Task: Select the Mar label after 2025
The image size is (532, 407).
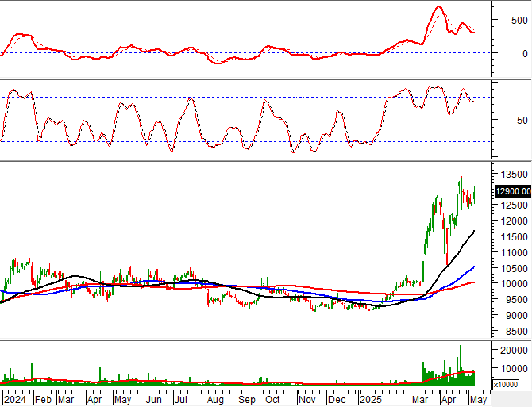Action: (420, 400)
